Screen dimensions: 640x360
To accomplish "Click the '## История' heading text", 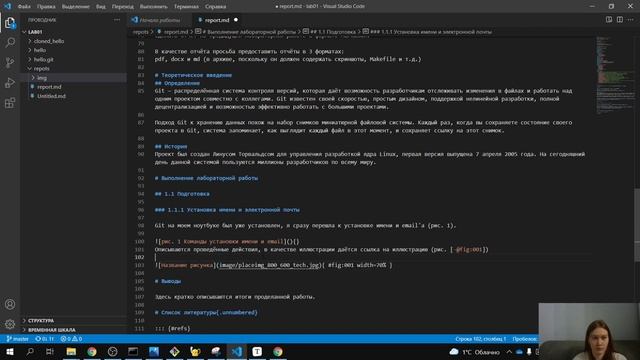I will point(171,146).
